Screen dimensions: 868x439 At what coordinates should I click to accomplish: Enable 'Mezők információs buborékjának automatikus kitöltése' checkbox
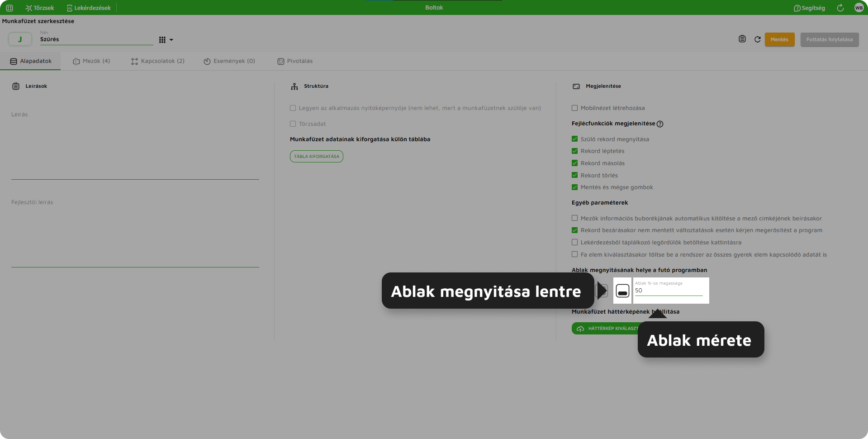[574, 218]
